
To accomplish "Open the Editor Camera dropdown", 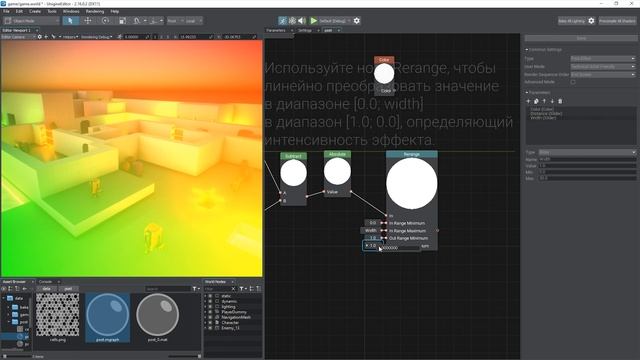I will [x=18, y=37].
